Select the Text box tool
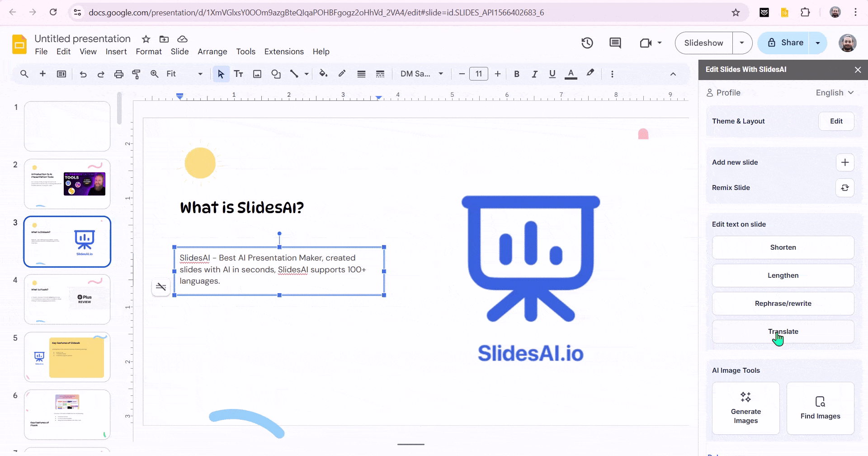This screenshot has height=456, width=868. click(239, 74)
